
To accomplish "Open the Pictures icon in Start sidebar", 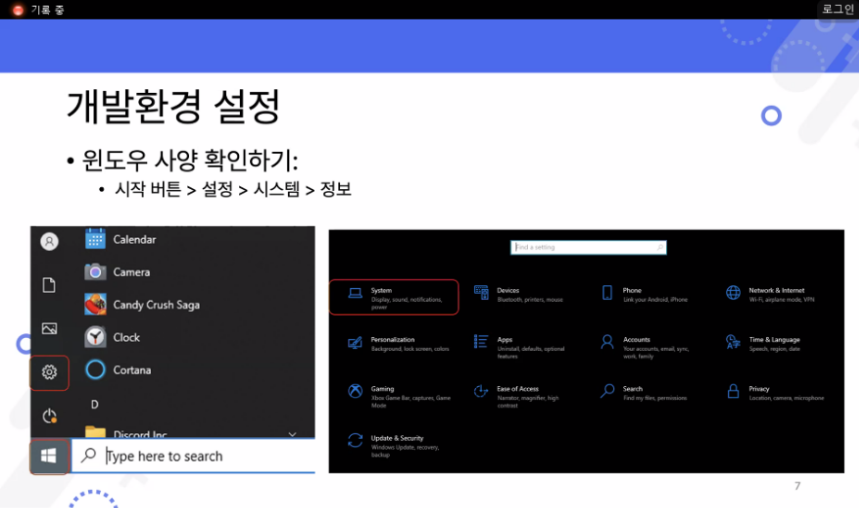I will pos(49,328).
